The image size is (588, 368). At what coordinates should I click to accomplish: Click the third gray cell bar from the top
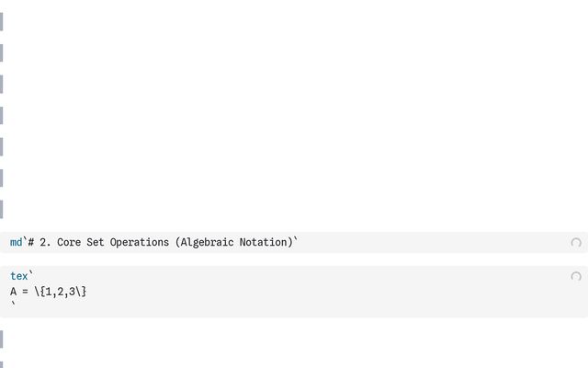tap(2, 84)
